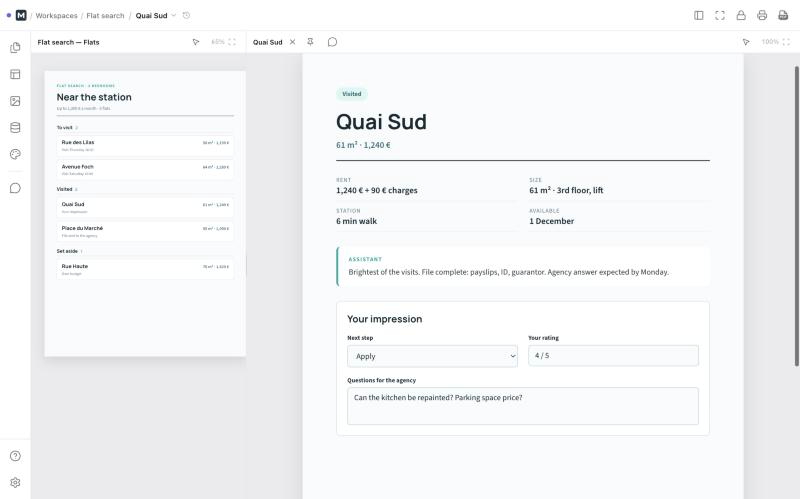Pin the Quai Sud tab

310,42
